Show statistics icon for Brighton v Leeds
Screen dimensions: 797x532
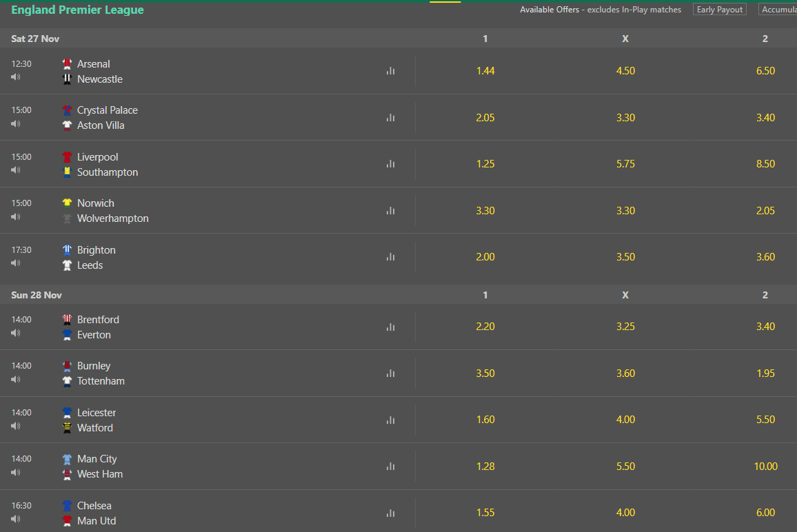click(x=390, y=256)
